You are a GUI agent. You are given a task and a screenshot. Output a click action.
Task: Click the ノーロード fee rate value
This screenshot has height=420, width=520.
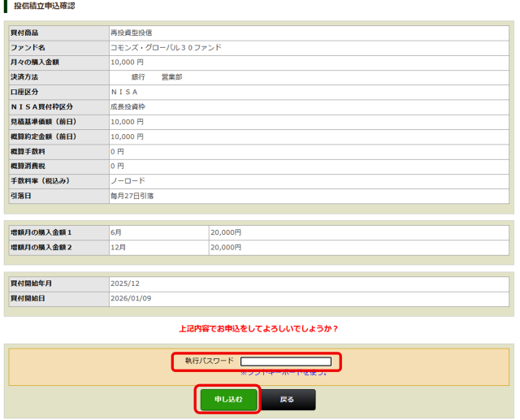(x=128, y=180)
